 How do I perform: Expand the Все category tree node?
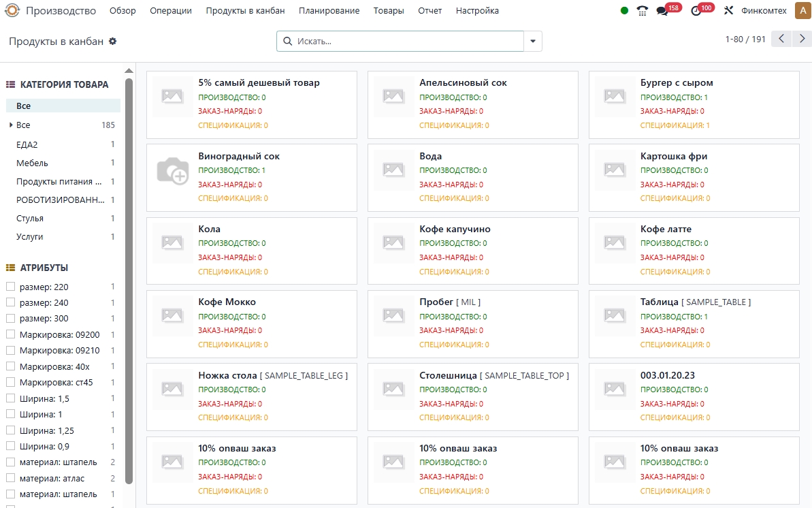(11, 125)
